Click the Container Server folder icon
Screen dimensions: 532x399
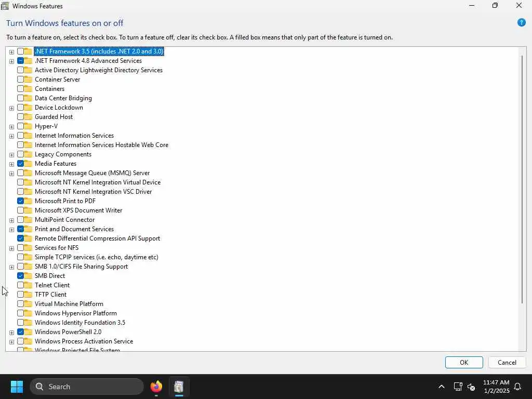pos(28,79)
